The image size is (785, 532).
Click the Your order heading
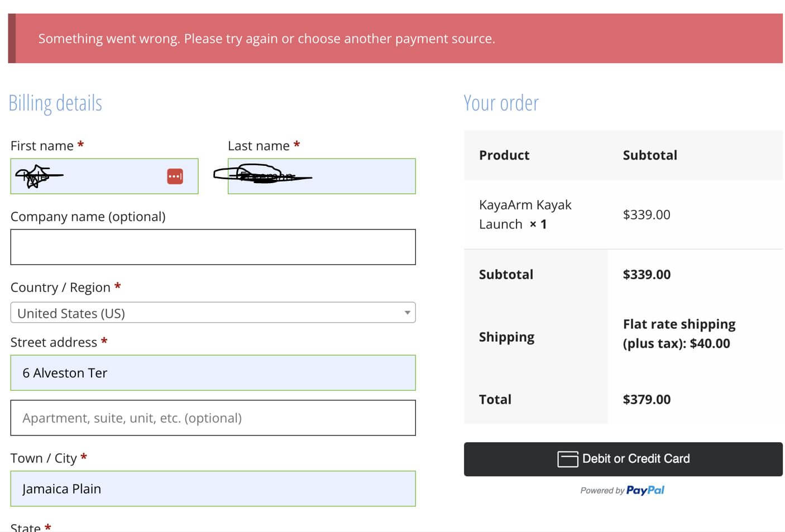click(x=501, y=103)
